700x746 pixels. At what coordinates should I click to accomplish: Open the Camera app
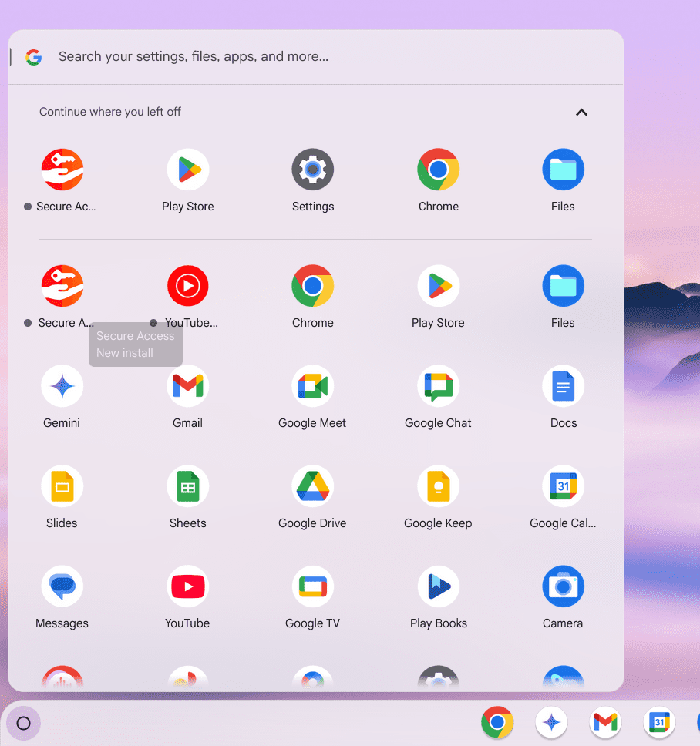click(x=563, y=587)
